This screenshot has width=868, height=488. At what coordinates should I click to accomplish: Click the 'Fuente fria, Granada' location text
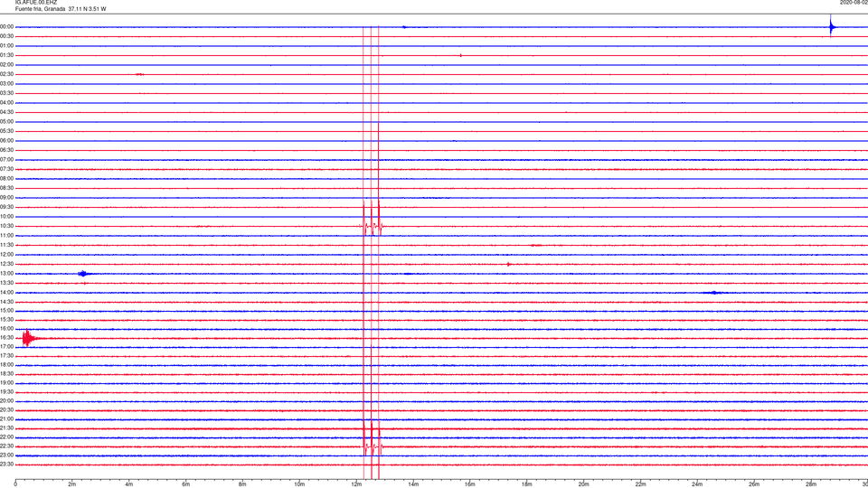41,9
